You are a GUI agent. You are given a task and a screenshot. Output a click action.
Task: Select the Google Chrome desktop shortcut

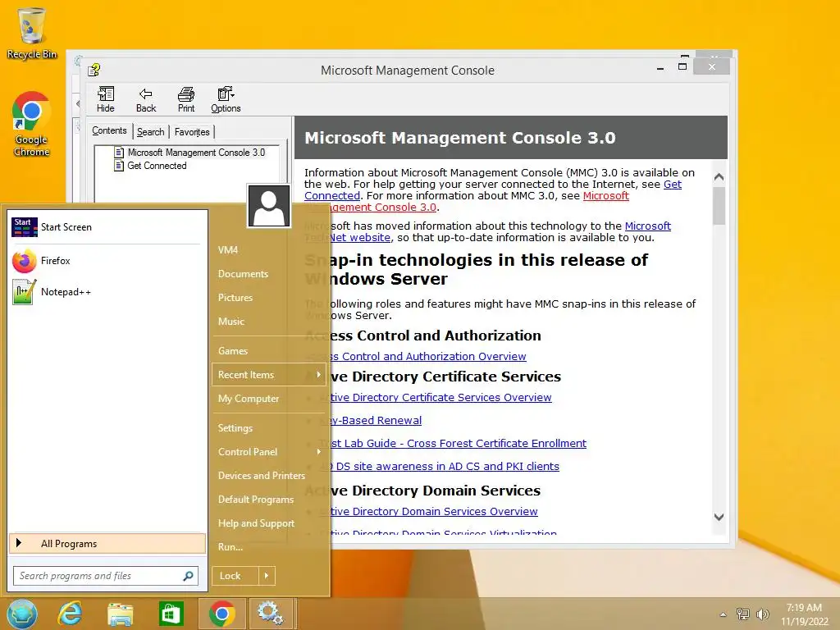pos(31,125)
